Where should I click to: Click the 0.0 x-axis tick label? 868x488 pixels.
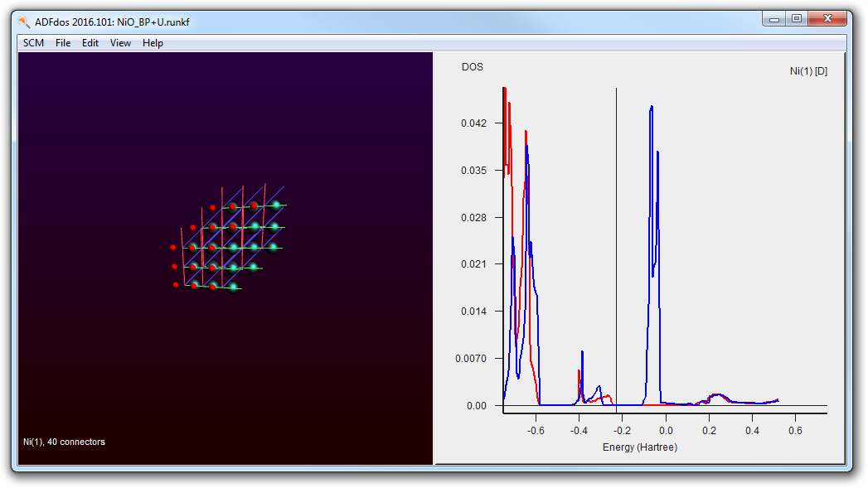coord(666,431)
